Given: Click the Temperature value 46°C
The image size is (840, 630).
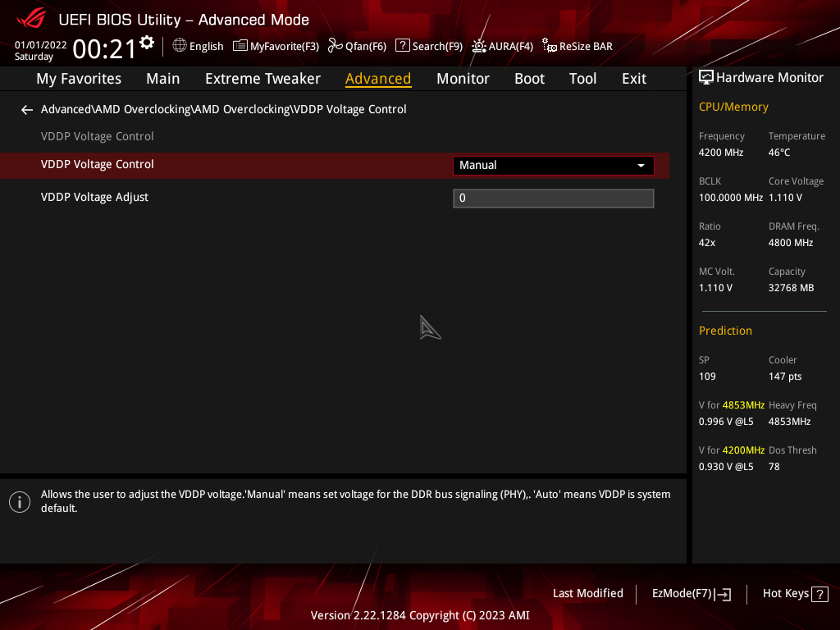Looking at the screenshot, I should coord(779,153).
